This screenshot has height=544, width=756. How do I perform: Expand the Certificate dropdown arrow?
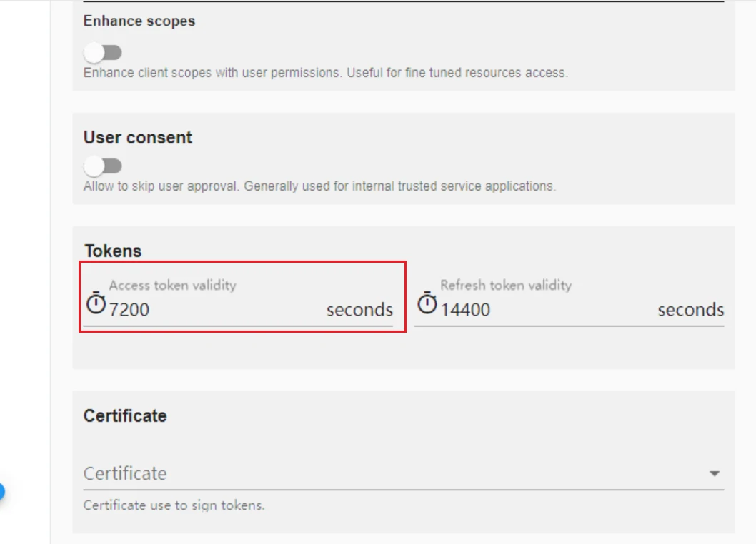715,473
